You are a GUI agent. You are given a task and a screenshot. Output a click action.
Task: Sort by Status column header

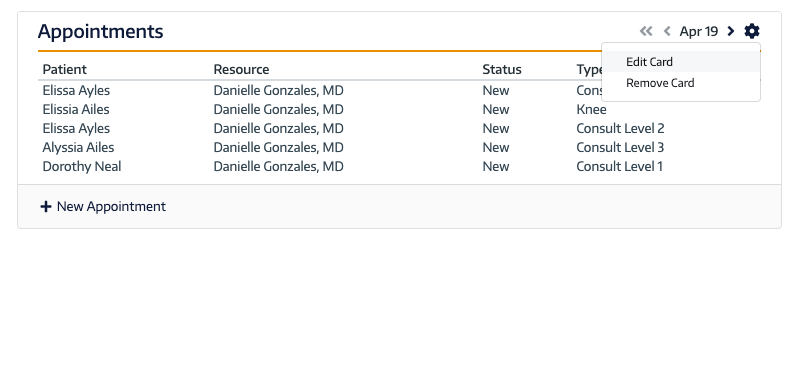[502, 69]
